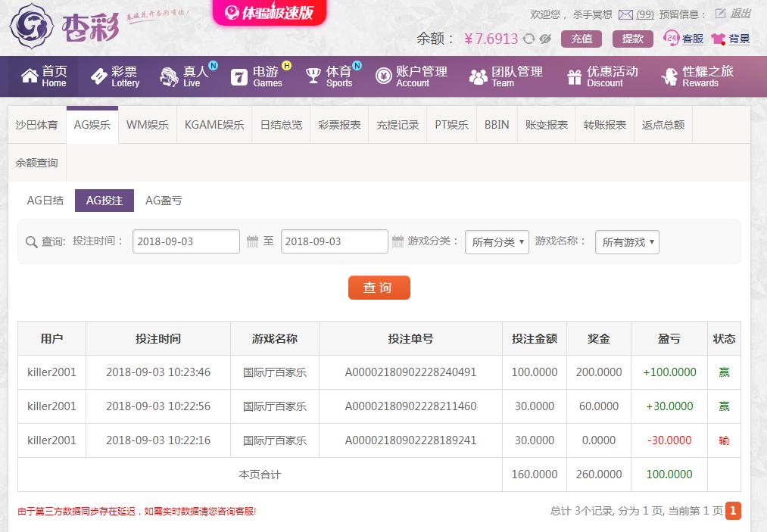Viewport: 767px width, 532px height.
Task: Open the 真人 Live menu icon
Action: (x=170, y=76)
